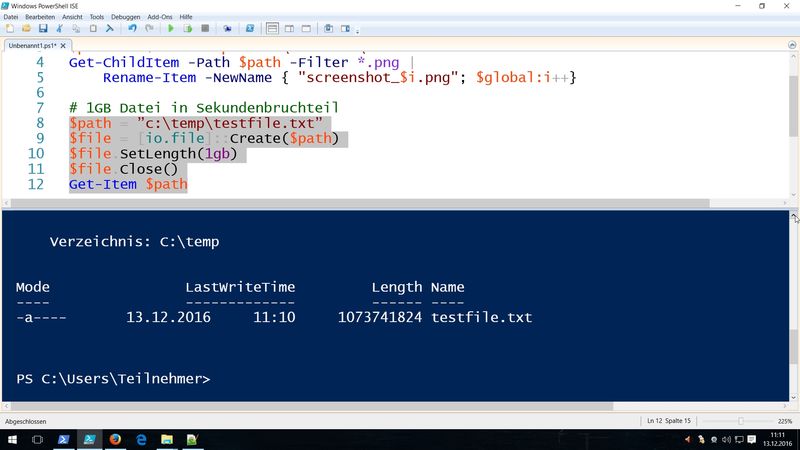This screenshot has height=450, width=800.
Task: Expand the toolbar overflow options arrow
Action: click(357, 31)
